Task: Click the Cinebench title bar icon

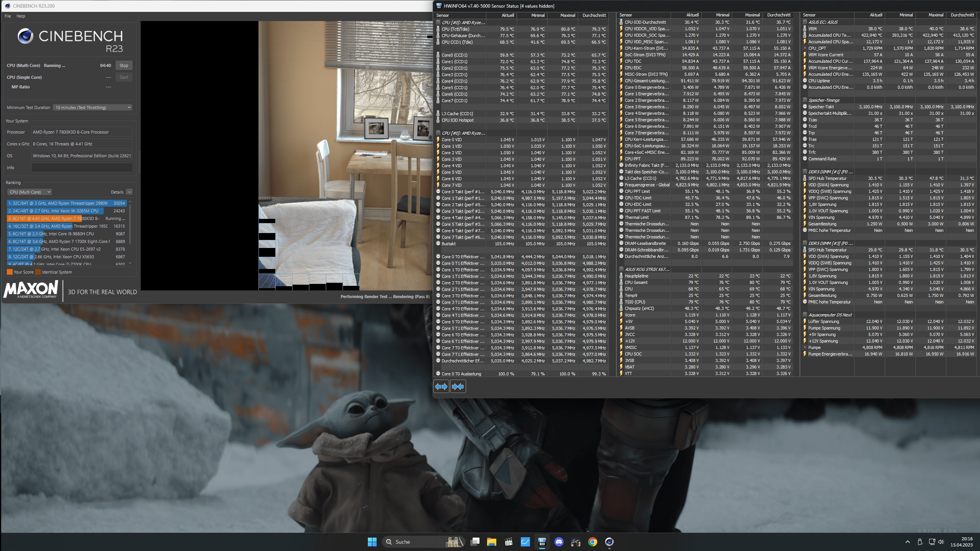Action: point(7,6)
